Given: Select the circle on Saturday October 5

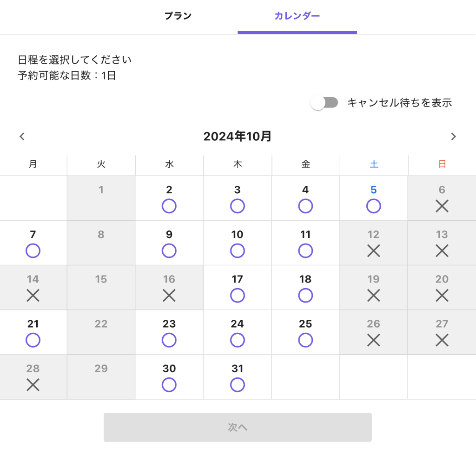Looking at the screenshot, I should pos(373,206).
